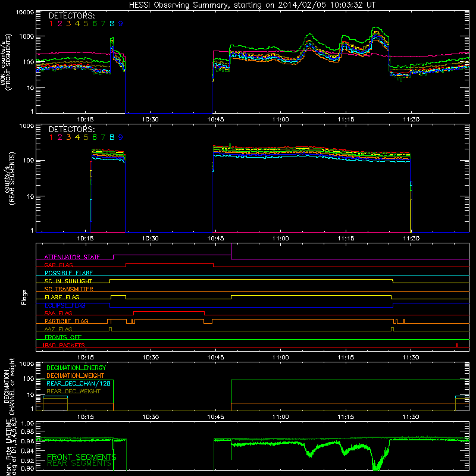Click the FLARE_FLAG label
The image size is (476, 476).
click(x=62, y=297)
